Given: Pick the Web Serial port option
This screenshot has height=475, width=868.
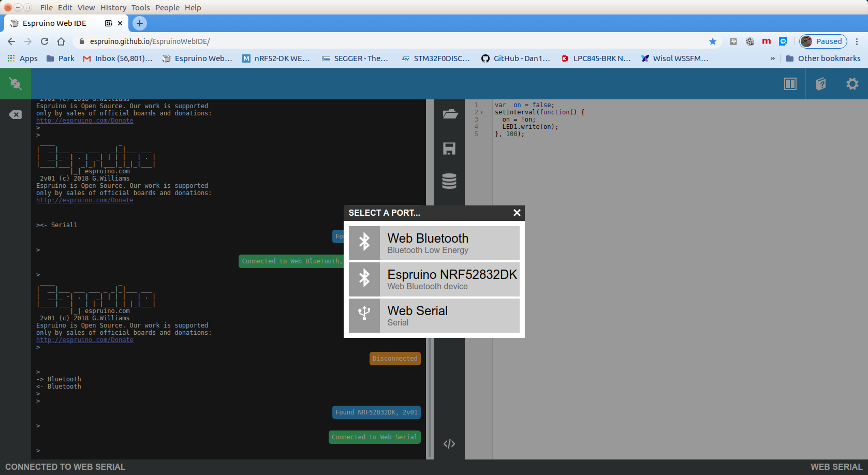Looking at the screenshot, I should (x=434, y=316).
